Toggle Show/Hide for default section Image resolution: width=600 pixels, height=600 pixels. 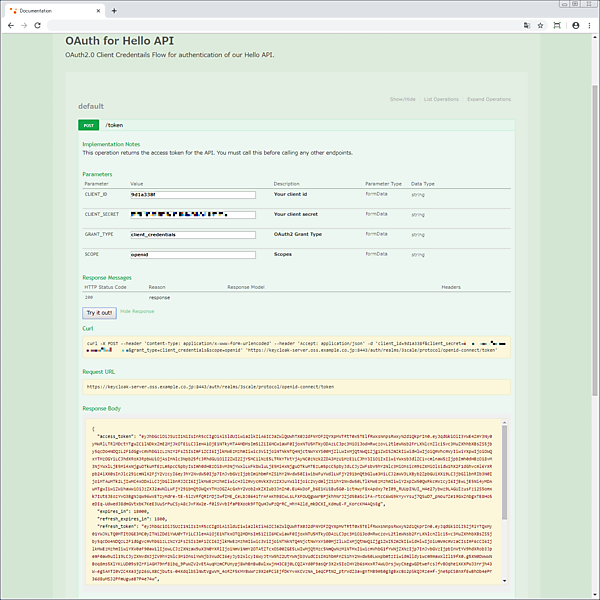(x=402, y=100)
